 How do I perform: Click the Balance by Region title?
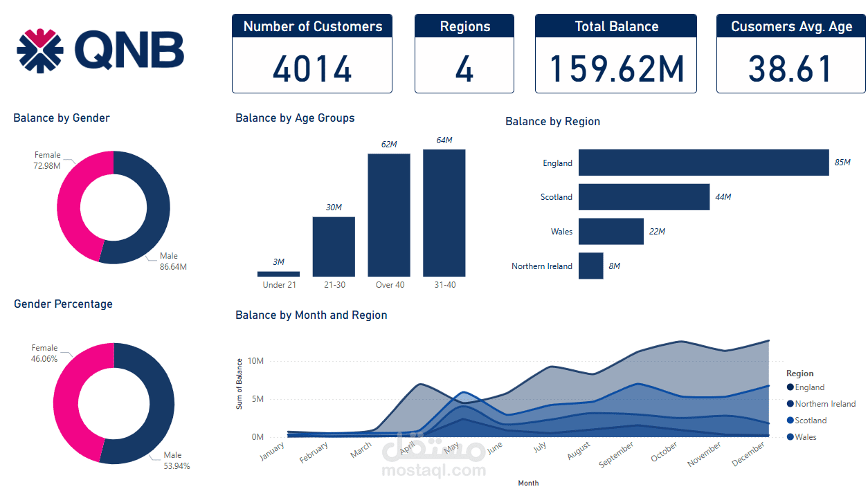coord(552,122)
